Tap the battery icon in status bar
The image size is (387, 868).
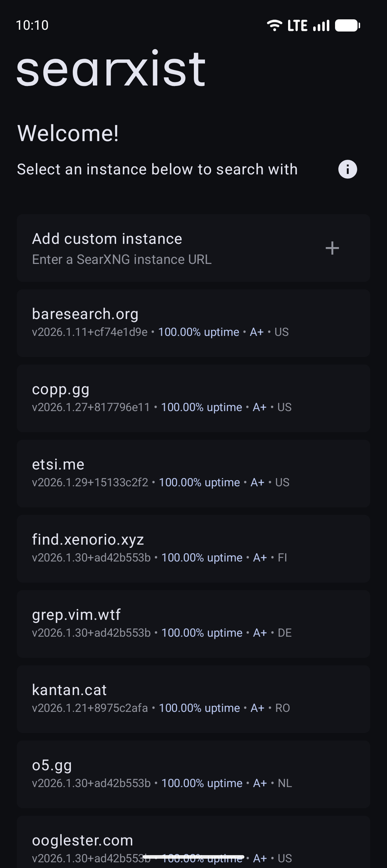(x=347, y=25)
